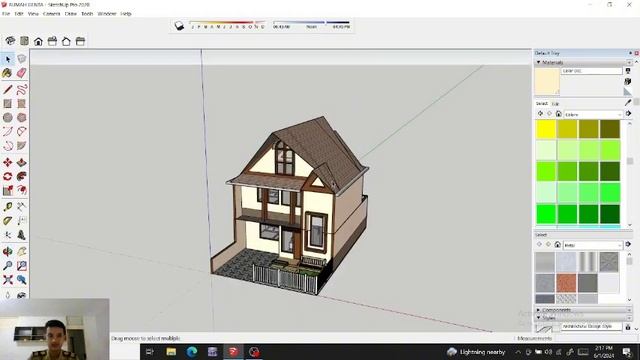Viewport: 640px width, 360px height.
Task: Open the Camera menu
Action: coord(51,14)
